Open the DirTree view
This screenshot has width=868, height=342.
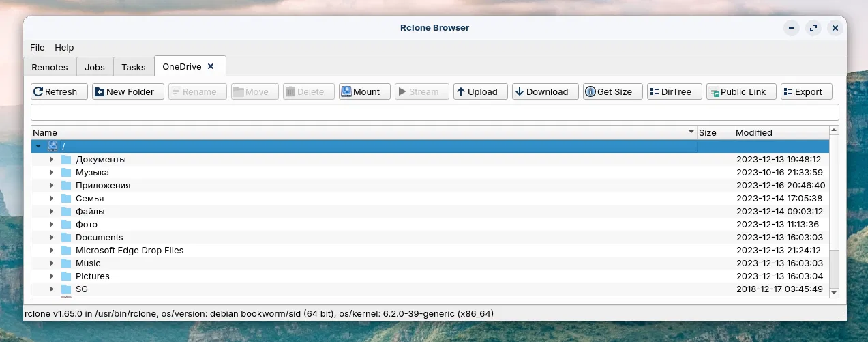[x=674, y=91]
